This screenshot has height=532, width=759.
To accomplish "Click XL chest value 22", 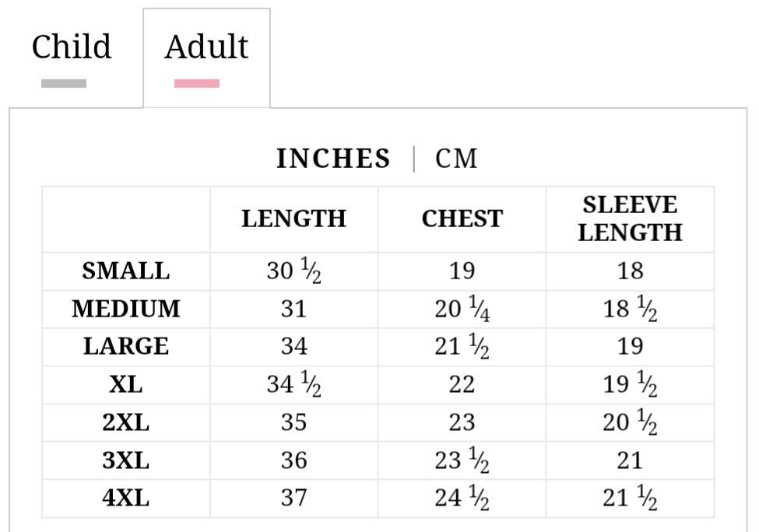I will pos(462,384).
